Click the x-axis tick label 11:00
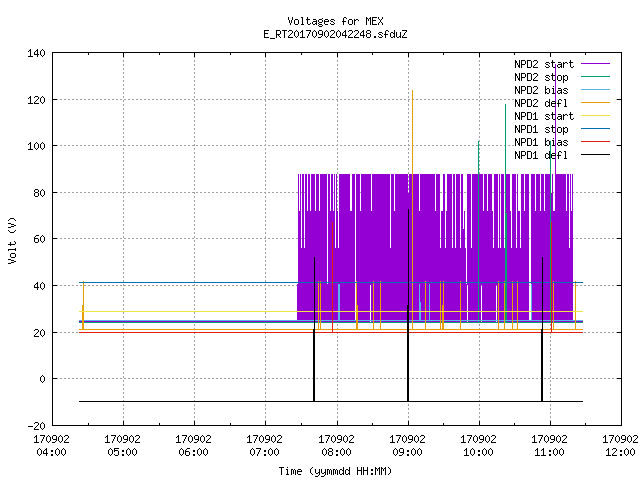Screen dimensions: 640x480 click(549, 452)
